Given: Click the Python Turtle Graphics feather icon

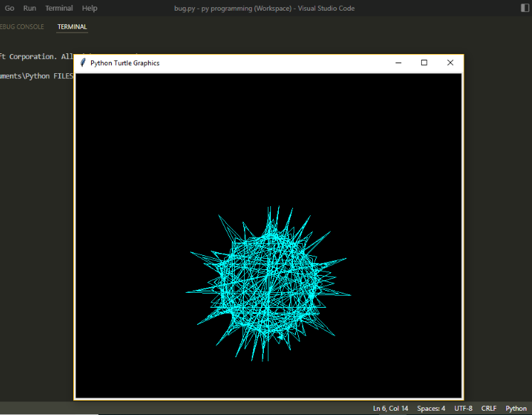Looking at the screenshot, I should pos(83,63).
